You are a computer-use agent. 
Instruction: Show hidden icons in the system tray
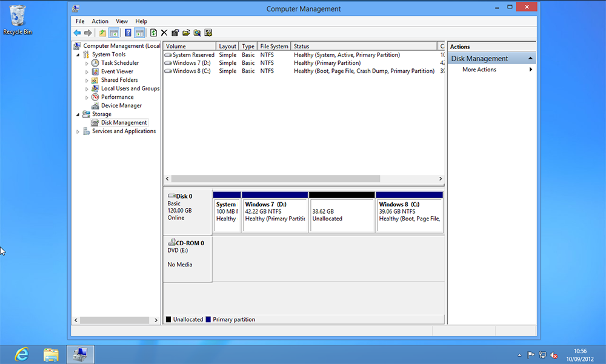pyautogui.click(x=519, y=355)
